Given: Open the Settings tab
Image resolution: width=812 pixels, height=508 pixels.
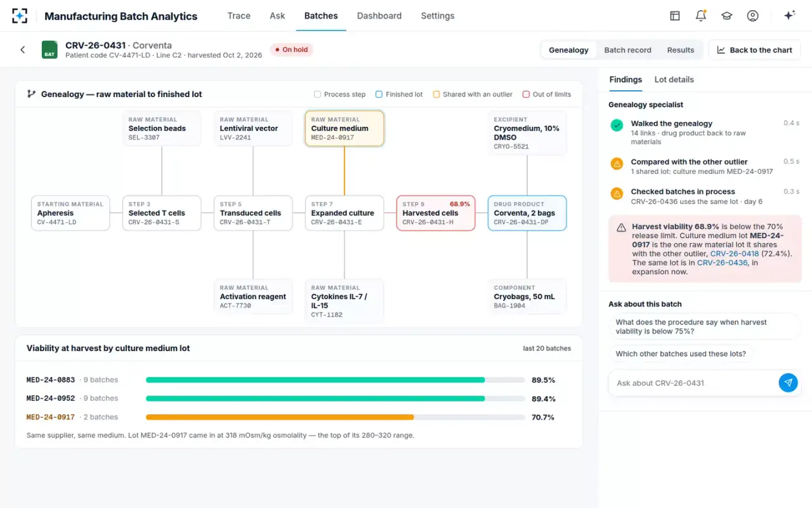Looking at the screenshot, I should [438, 16].
